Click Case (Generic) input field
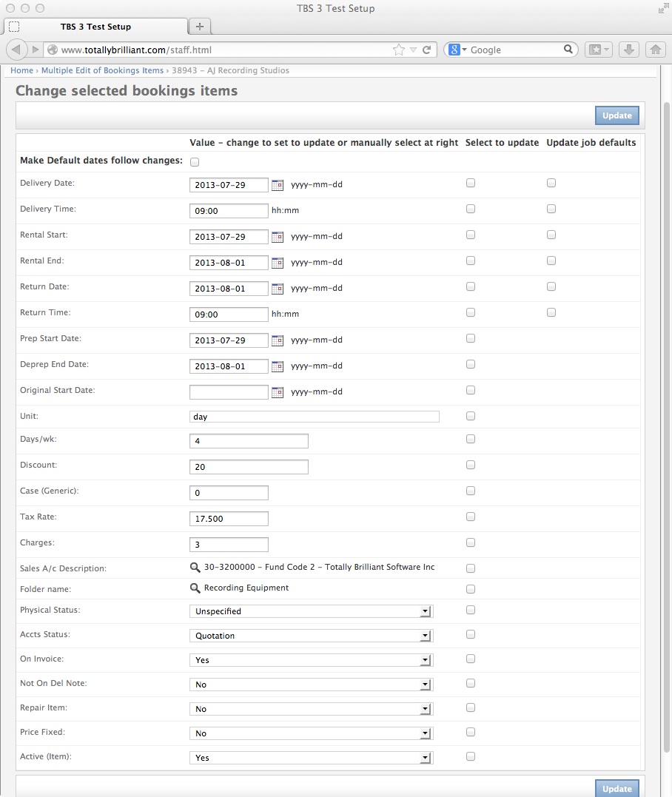This screenshot has width=672, height=797. pyautogui.click(x=229, y=493)
